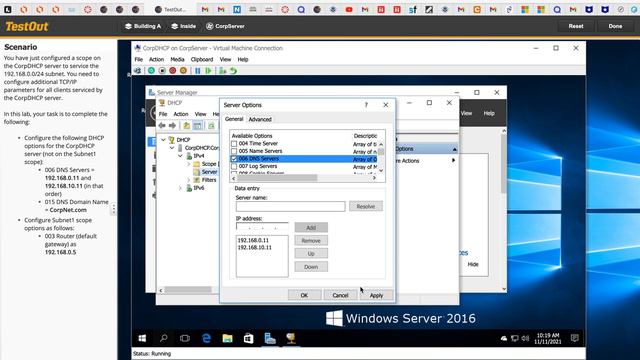Click the taskbar search magnifier icon
The width and height of the screenshot is (640, 360).
164,338
